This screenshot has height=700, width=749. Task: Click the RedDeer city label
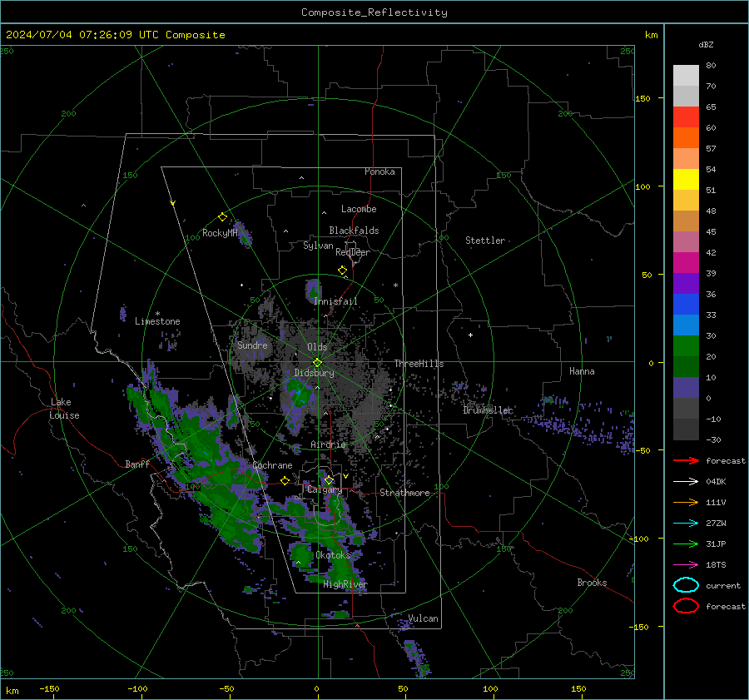click(353, 252)
